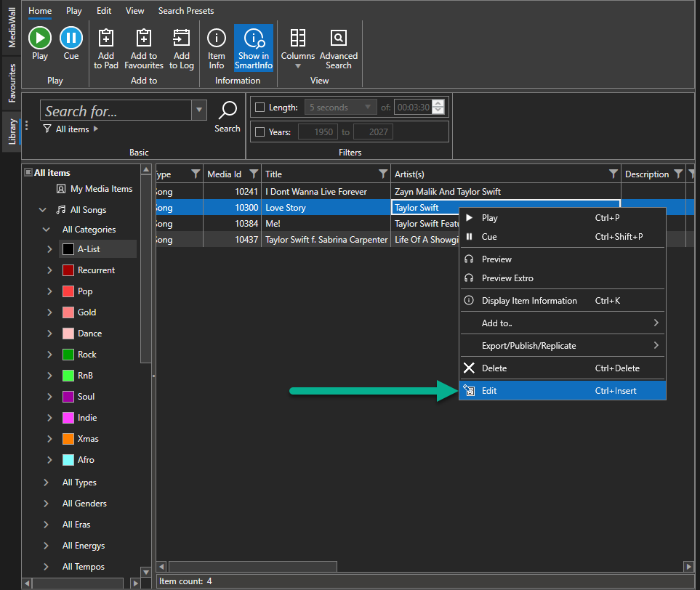700x590 pixels.
Task: Open the Columns chooser
Action: 298,48
